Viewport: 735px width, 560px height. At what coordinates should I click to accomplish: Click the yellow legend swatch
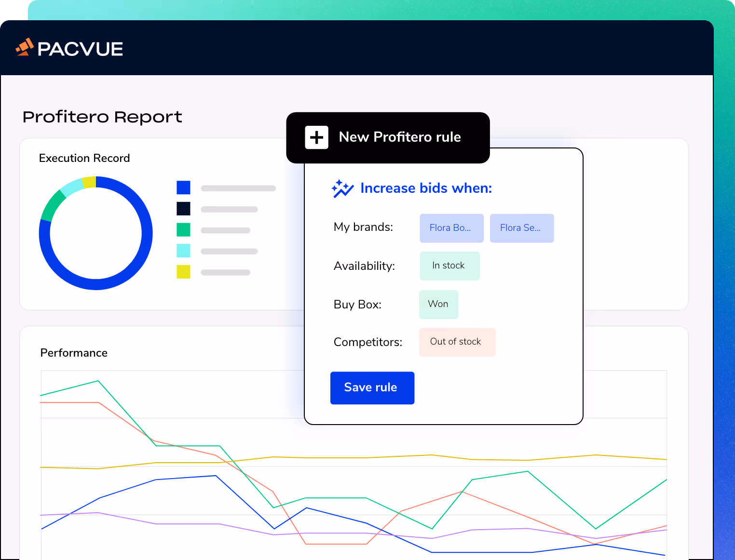[x=183, y=272]
